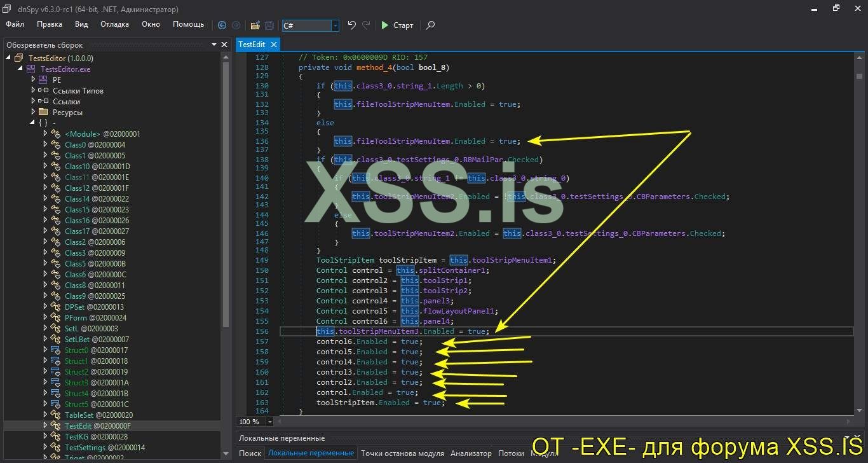
Task: Click the TestEdit class icon in tree
Action: click(55, 426)
